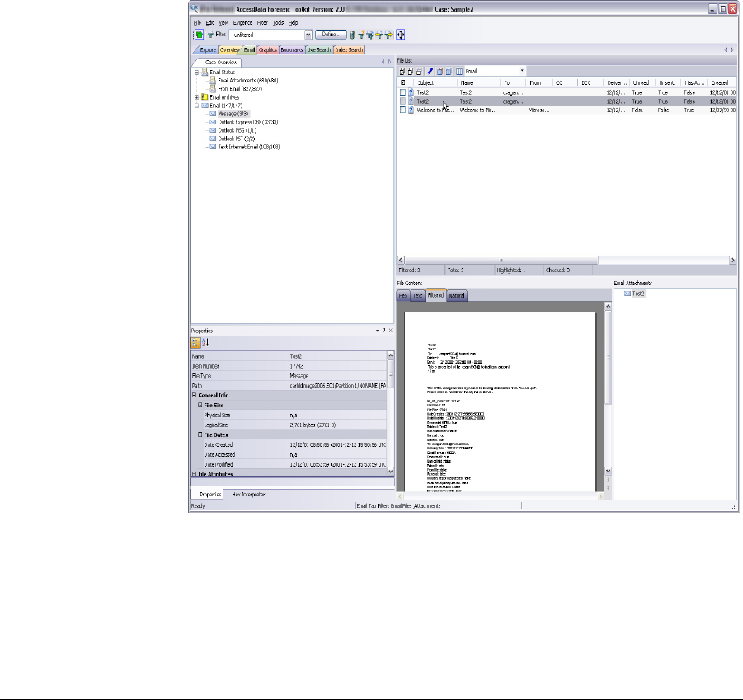This screenshot has height=700, width=743.
Task: Click the File List horizontal scrollbar thumb
Action: point(501,260)
